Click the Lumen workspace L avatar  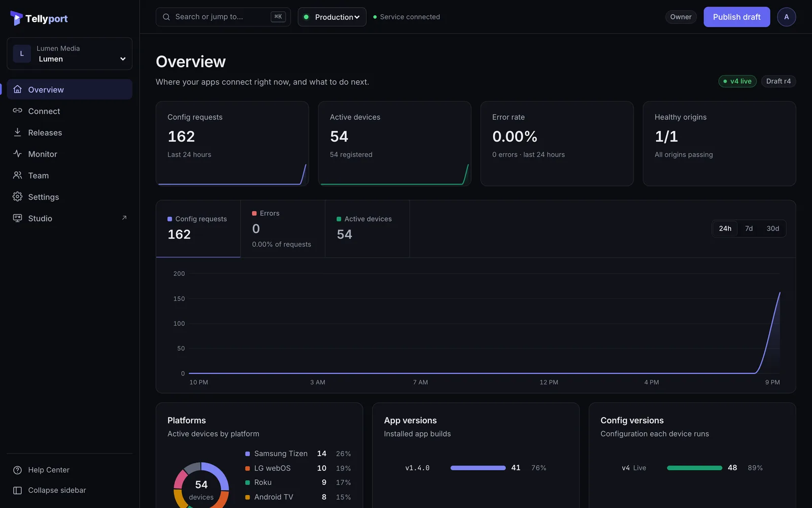(22, 53)
